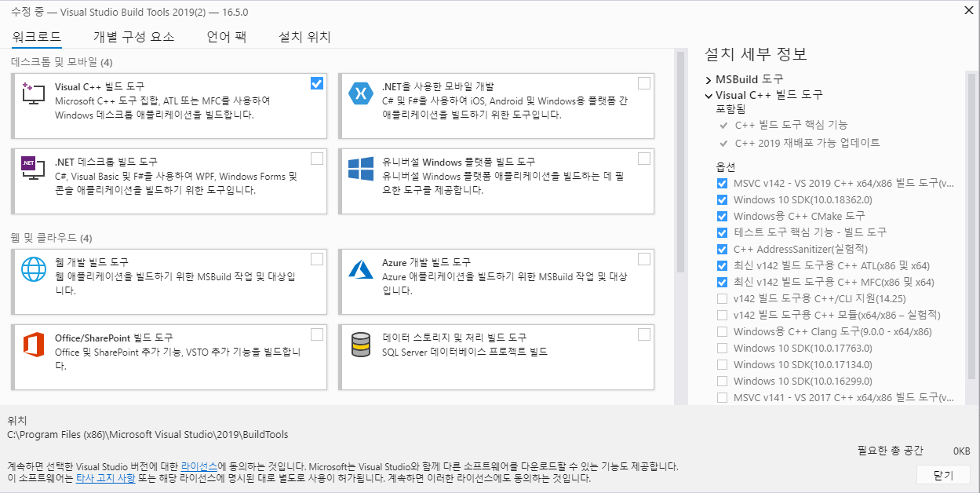Uncheck C++ AddressSanitizer(실험적) option

(722, 249)
